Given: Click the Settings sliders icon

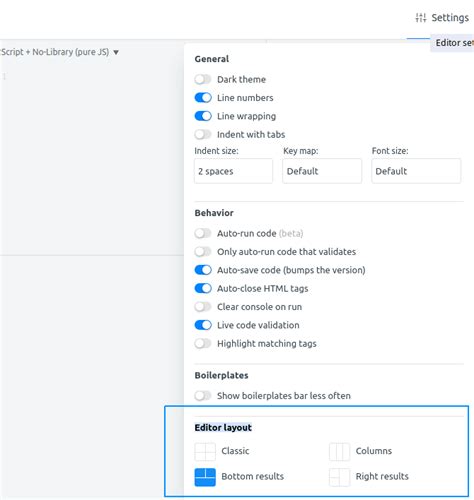Looking at the screenshot, I should (421, 18).
